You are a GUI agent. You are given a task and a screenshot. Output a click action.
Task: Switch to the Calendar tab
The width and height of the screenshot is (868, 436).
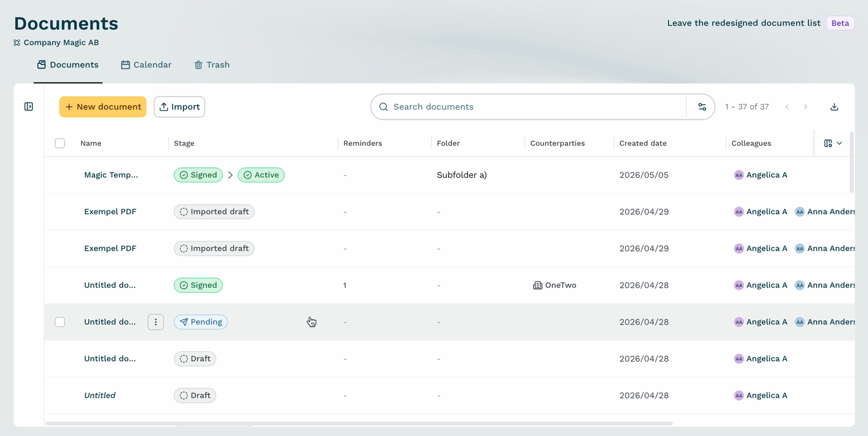[146, 64]
